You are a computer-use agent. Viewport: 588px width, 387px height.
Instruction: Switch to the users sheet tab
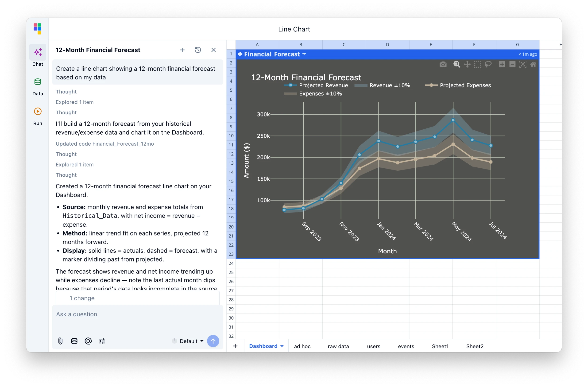[373, 346]
